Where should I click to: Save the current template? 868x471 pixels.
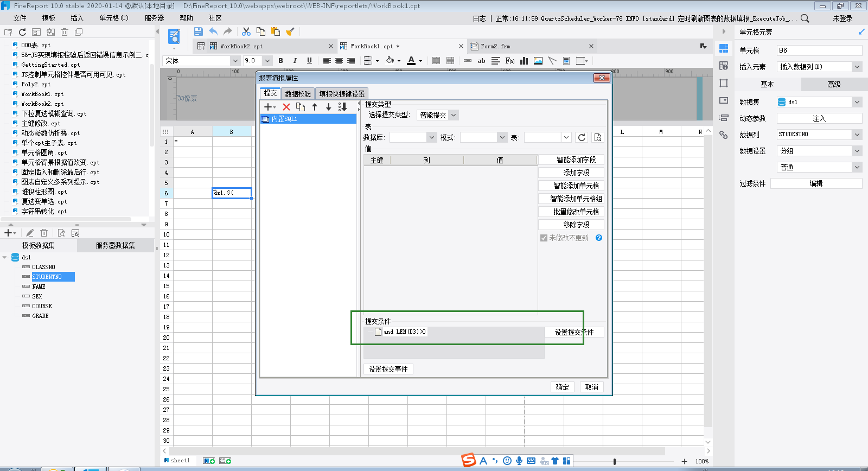click(x=198, y=31)
